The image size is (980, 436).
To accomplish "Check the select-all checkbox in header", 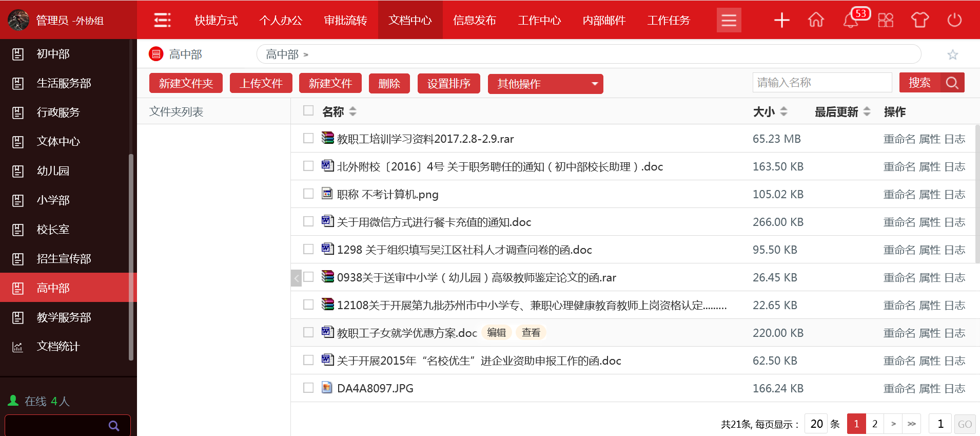I will point(308,111).
